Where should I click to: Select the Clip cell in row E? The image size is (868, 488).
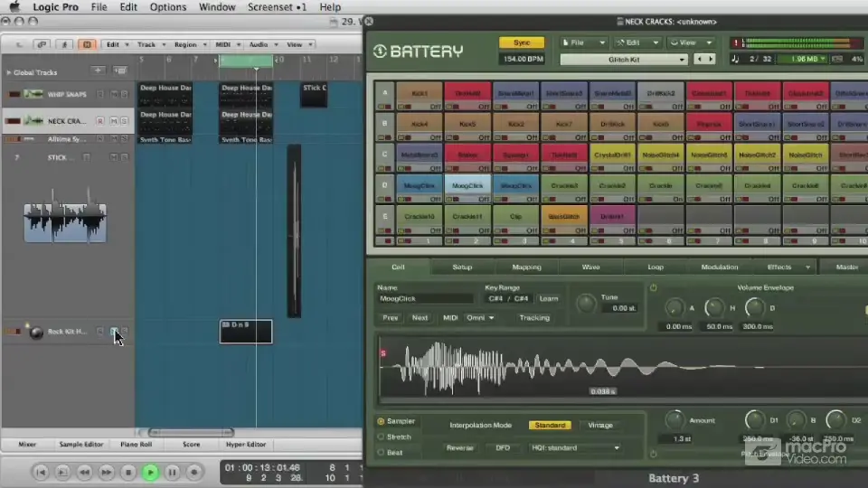(515, 216)
